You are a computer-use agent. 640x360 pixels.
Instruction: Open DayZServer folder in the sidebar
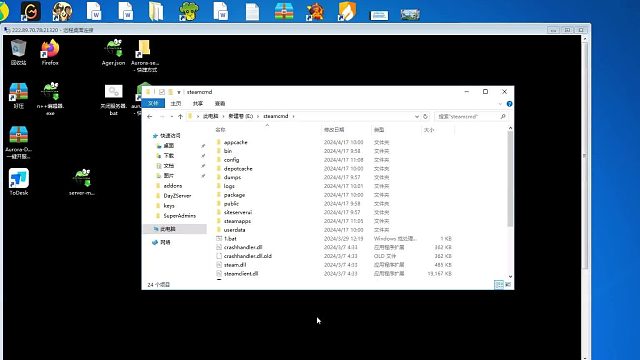coord(177,196)
